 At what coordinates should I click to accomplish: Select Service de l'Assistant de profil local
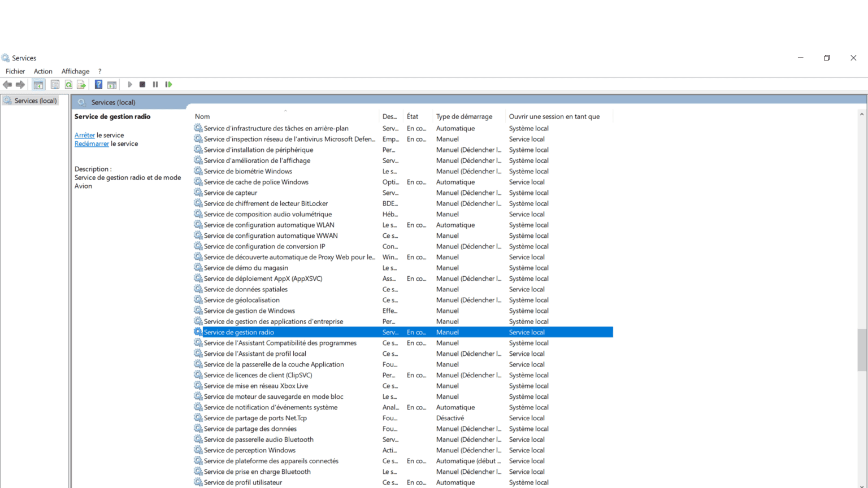pyautogui.click(x=255, y=354)
